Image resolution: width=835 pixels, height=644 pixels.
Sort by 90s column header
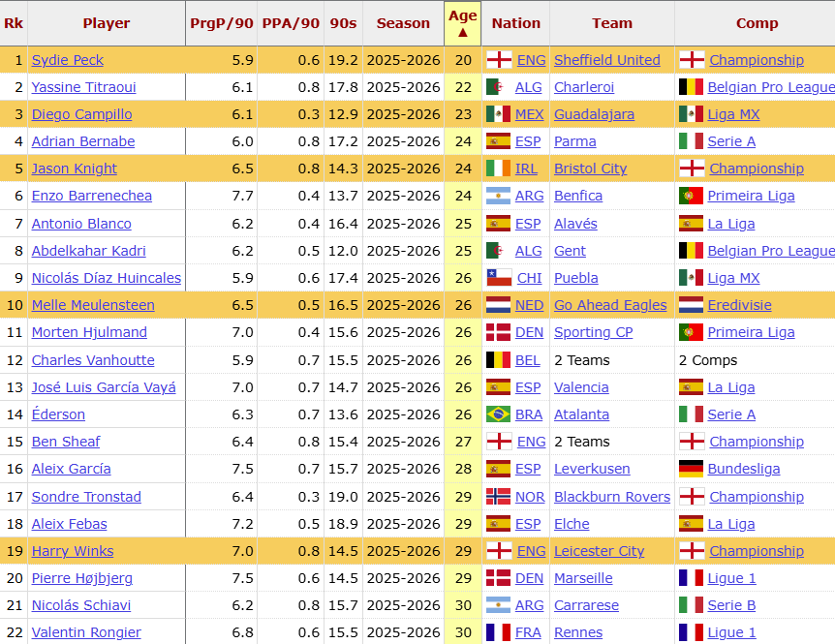[344, 23]
